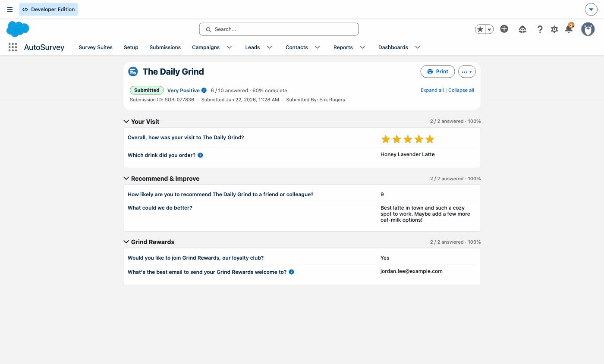Screen dimensions: 604x364
Task: Click the info icon beside Grind Rewards email question
Action: (x=291, y=272)
